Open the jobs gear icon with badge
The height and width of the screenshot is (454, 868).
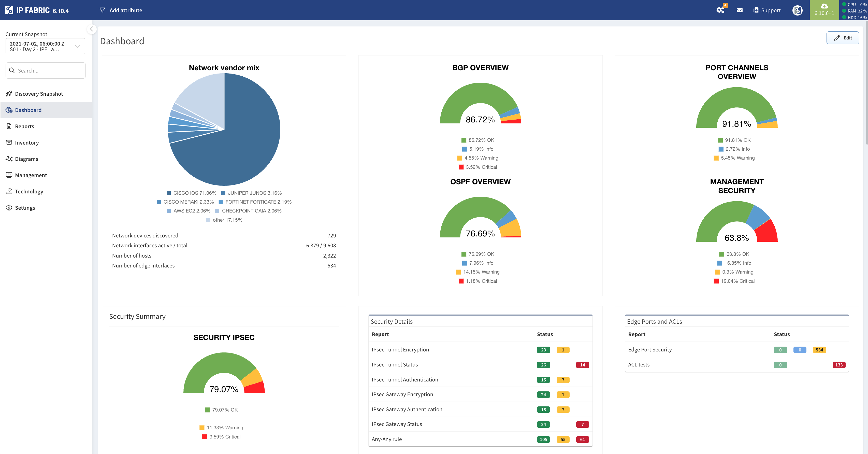tap(720, 10)
